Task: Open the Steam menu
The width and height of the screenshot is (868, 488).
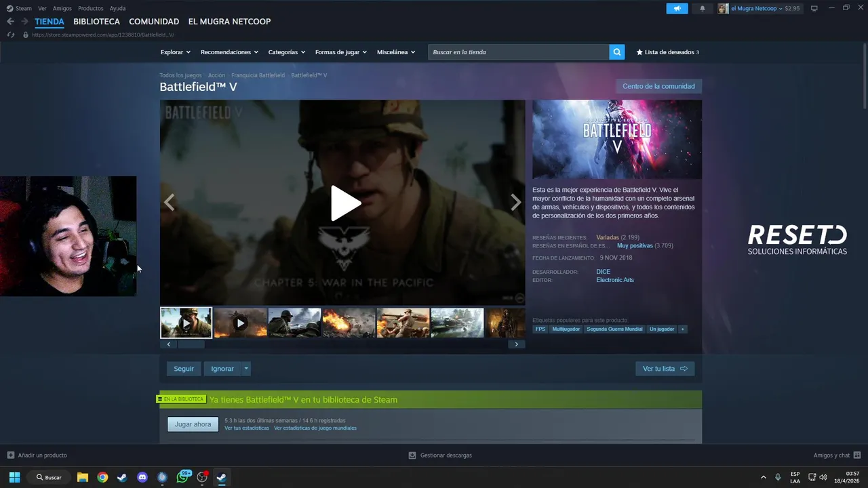Action: 20,8
